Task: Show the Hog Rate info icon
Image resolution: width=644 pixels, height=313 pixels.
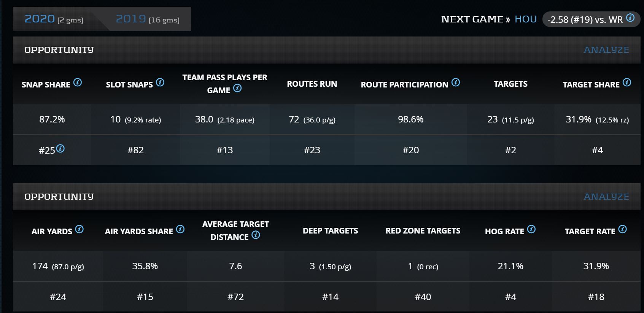Action: 531,229
